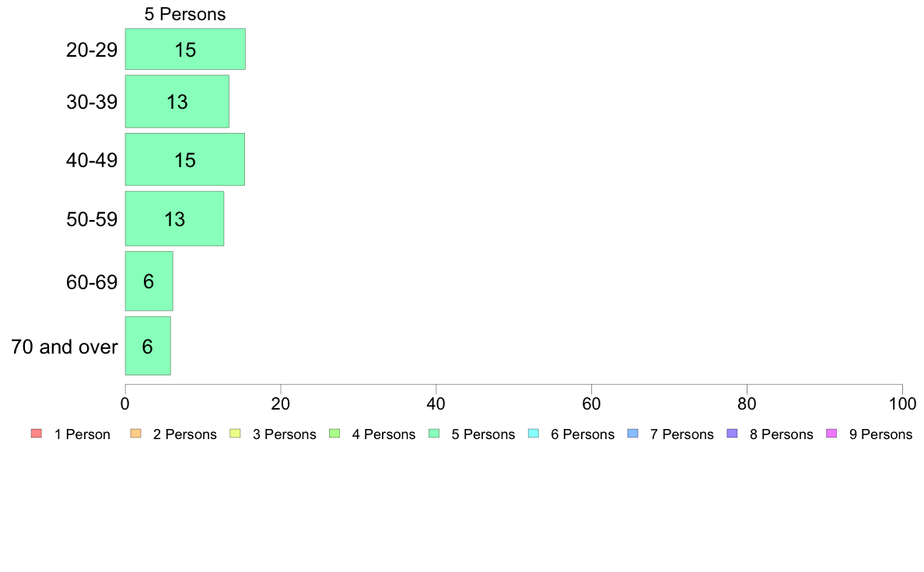Screen dimensions: 924x572
Task: Select the 60-69 bar
Action: click(x=149, y=281)
